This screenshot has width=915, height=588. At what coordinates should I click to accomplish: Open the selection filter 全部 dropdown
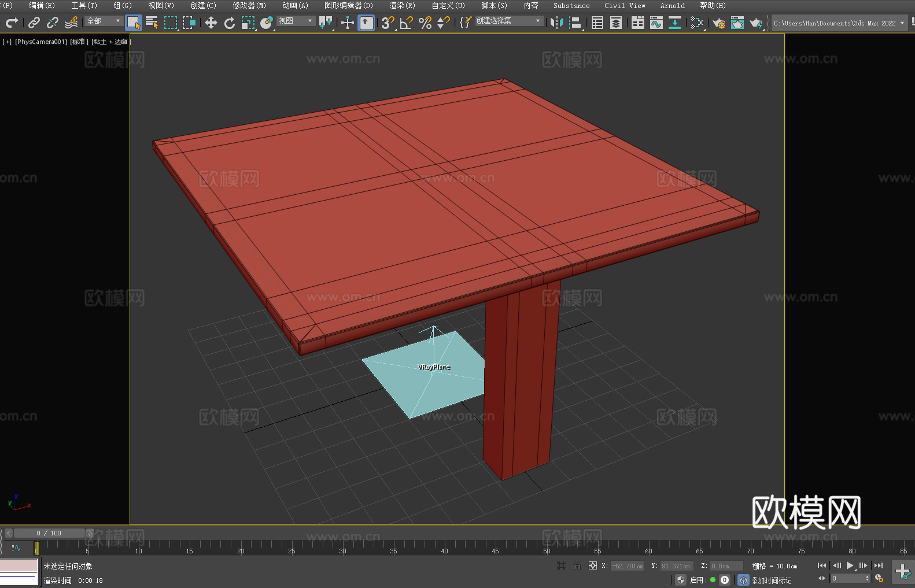(104, 21)
